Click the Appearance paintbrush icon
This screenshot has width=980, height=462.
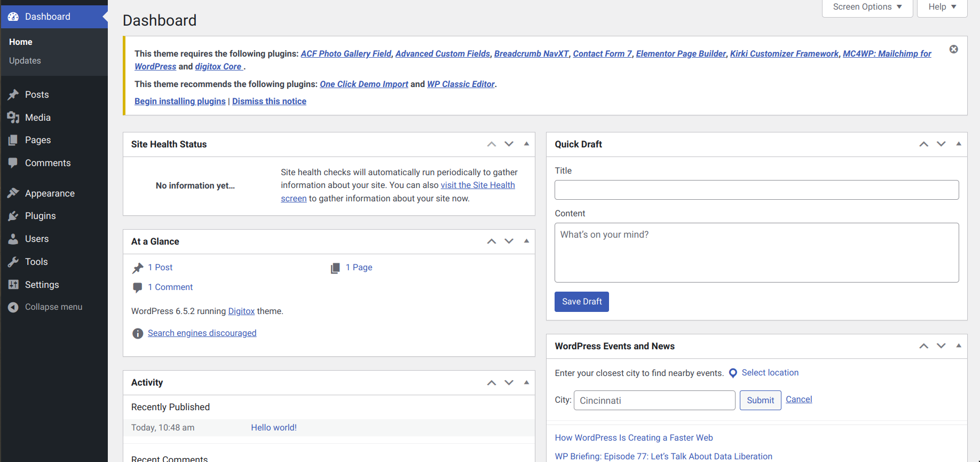13,193
